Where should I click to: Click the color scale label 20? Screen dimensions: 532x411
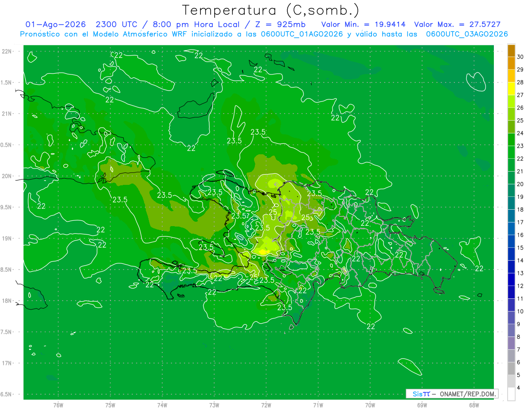pos(520,184)
